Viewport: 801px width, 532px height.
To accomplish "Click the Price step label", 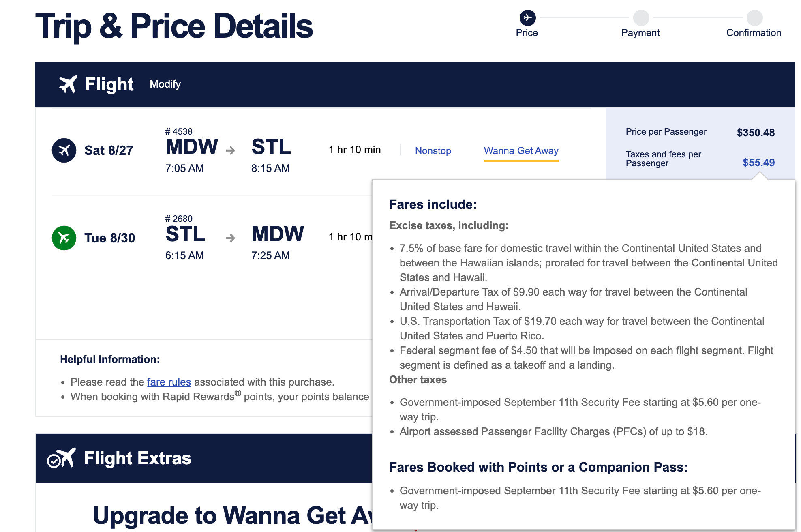I will tap(527, 33).
